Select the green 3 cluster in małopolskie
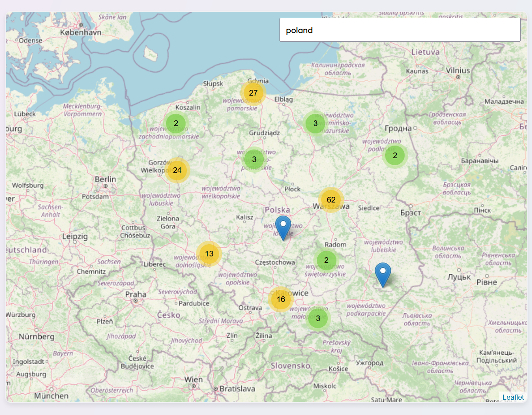This screenshot has height=415, width=532. (319, 318)
